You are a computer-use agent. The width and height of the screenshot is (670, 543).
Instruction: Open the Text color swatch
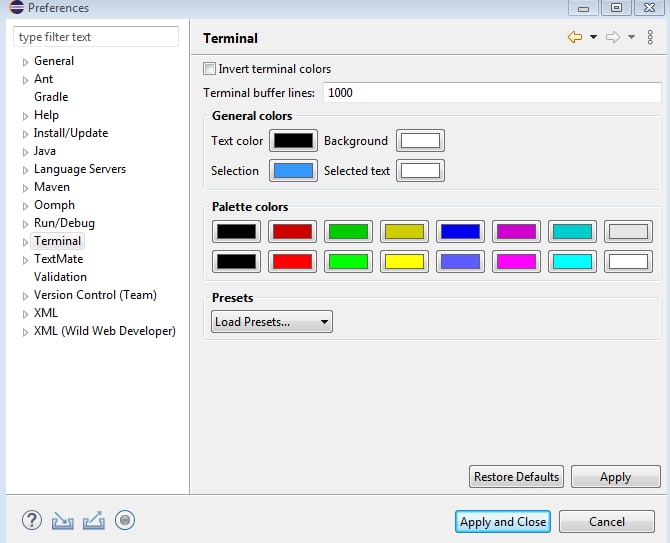(293, 141)
